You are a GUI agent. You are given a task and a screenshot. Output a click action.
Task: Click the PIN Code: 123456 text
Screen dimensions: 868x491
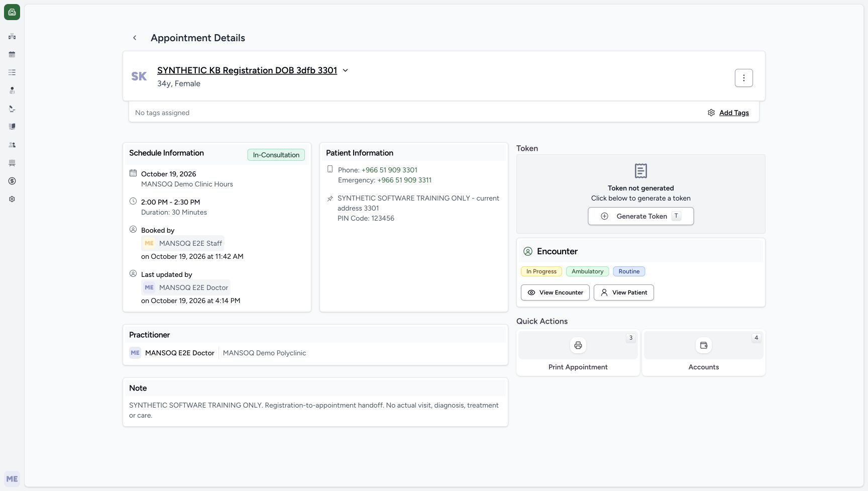[x=366, y=218]
